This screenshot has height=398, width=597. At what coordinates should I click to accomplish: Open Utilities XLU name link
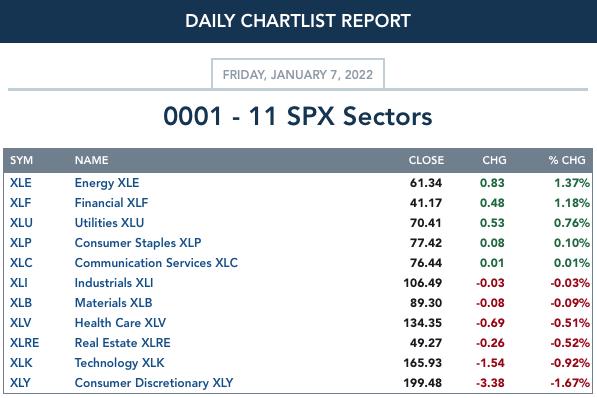click(x=109, y=223)
